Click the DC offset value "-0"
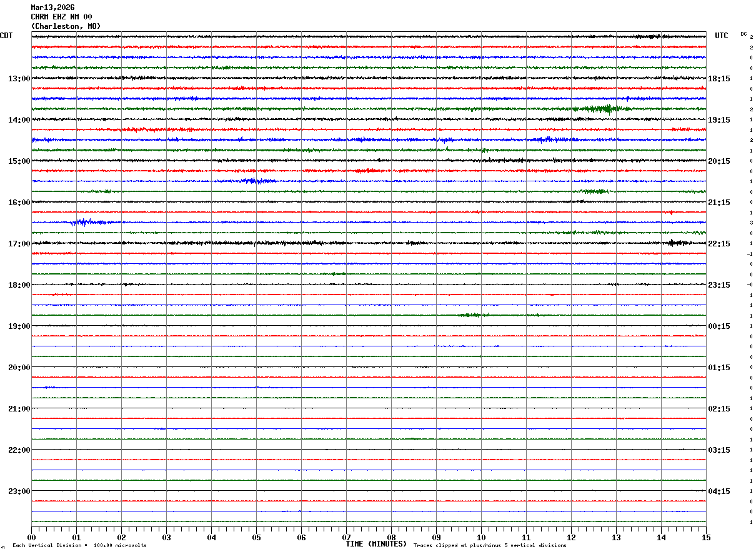Screen dimensions: 756x554 coord(750,285)
